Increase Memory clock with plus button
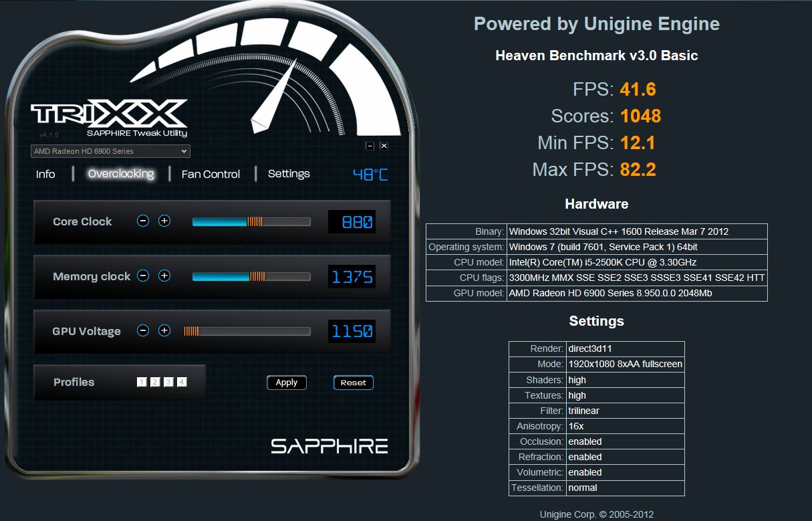The image size is (812, 521). pos(164,276)
